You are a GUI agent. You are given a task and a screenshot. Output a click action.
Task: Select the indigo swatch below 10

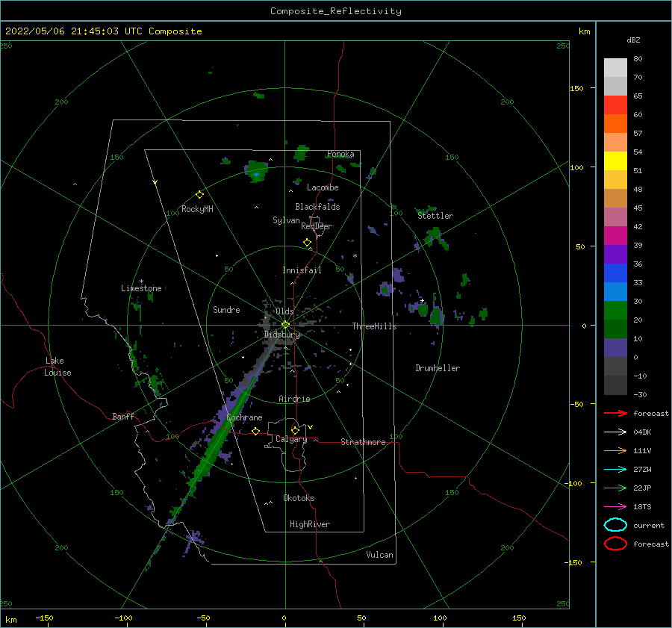point(615,348)
